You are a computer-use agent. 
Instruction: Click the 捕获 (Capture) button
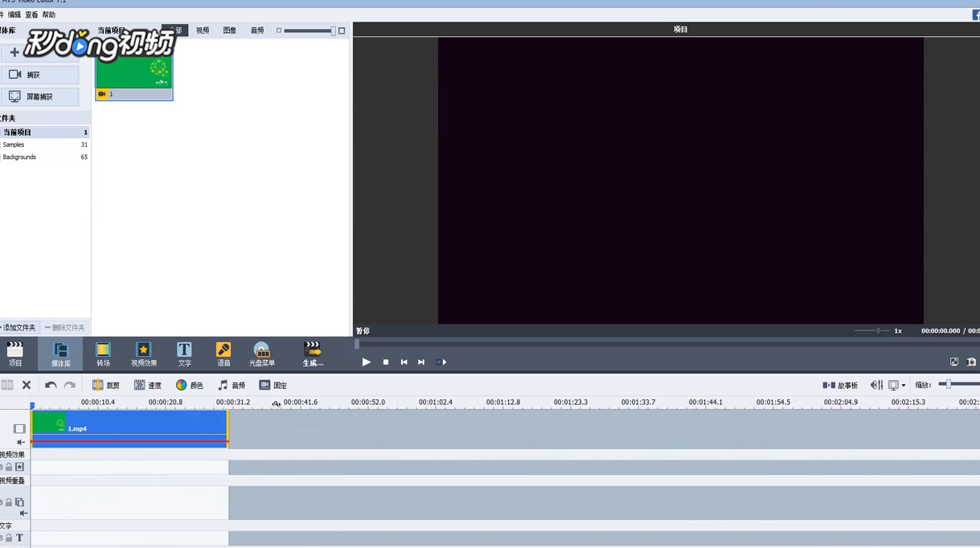pos(40,75)
